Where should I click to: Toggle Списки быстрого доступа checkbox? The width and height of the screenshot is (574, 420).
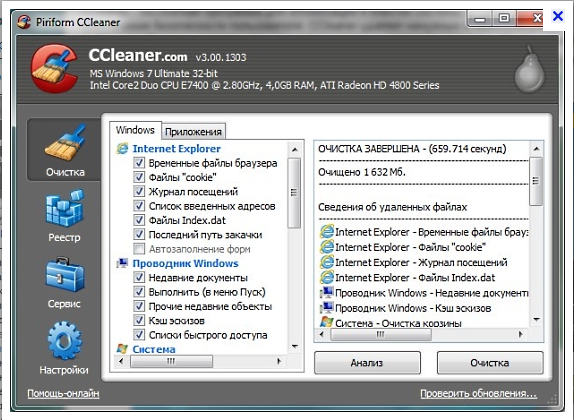[x=139, y=334]
